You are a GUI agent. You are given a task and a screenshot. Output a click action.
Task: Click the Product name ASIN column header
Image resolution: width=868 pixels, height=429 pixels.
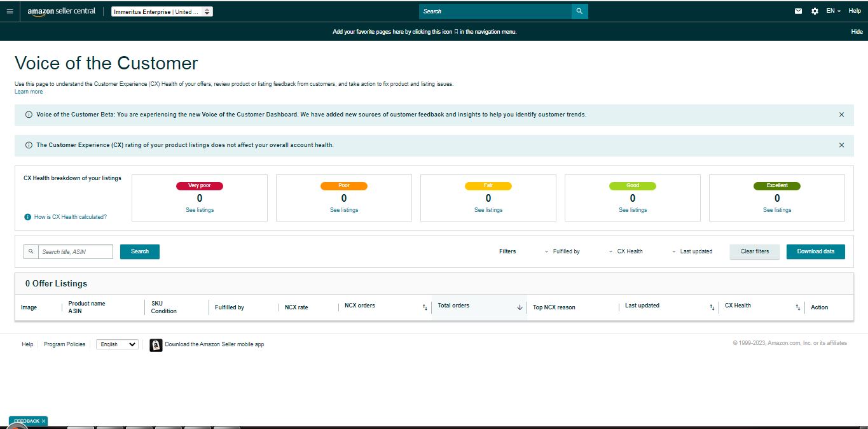pyautogui.click(x=87, y=307)
